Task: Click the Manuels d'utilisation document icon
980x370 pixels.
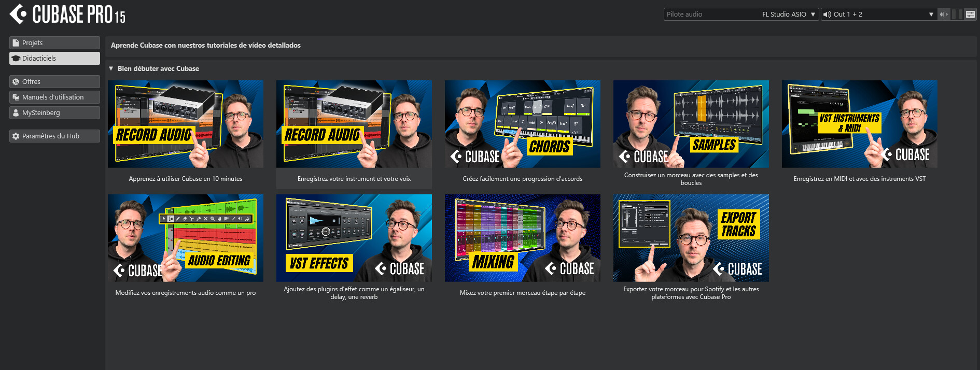Action: (x=16, y=97)
